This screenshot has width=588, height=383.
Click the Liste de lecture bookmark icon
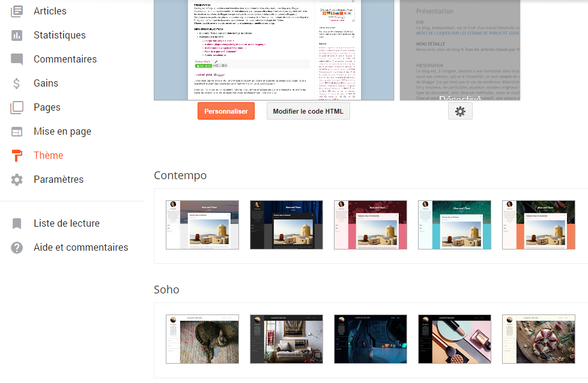[16, 223]
